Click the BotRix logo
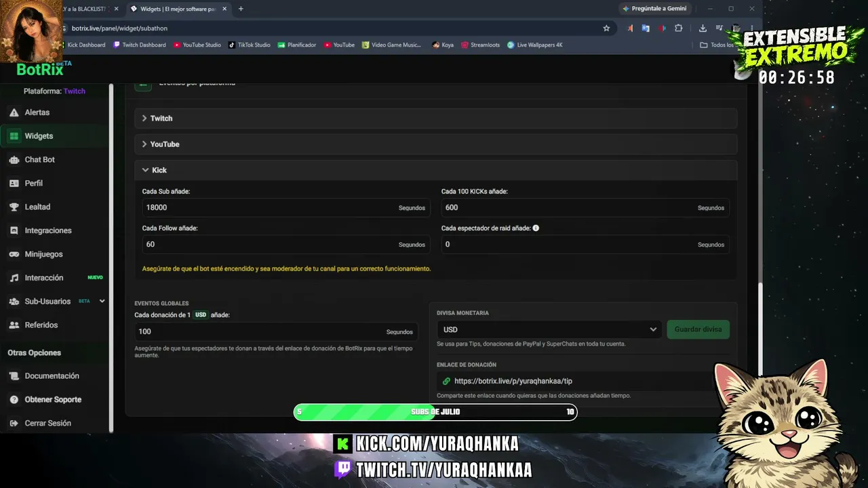Viewport: 868px width, 488px height. pyautogui.click(x=39, y=69)
